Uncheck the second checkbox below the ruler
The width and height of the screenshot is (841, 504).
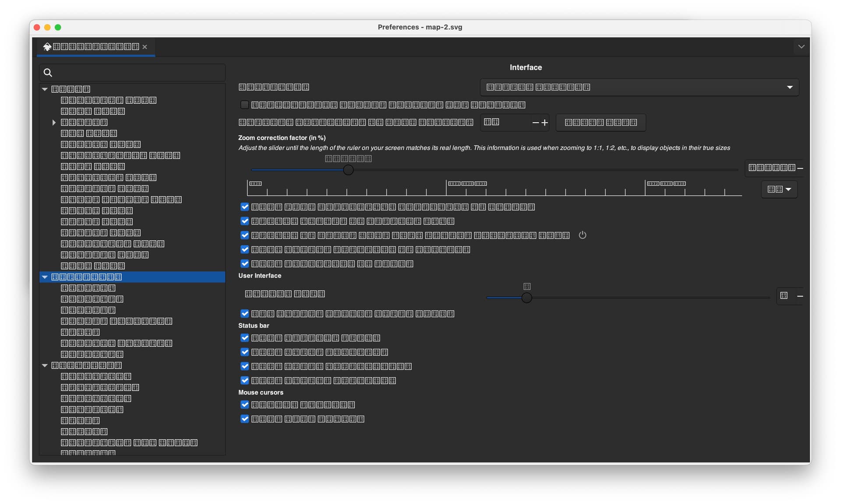[x=244, y=221]
